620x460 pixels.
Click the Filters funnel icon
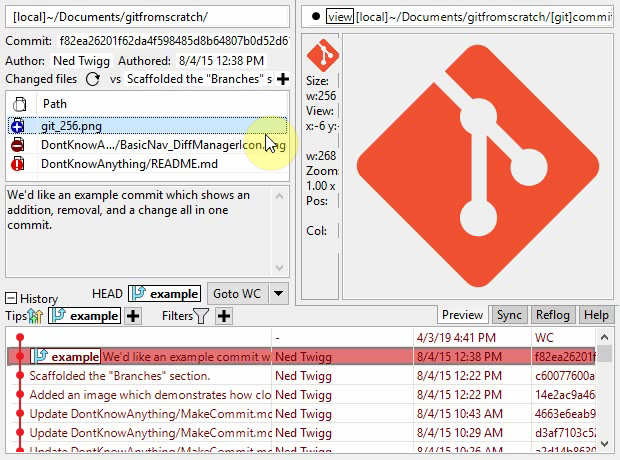(201, 316)
